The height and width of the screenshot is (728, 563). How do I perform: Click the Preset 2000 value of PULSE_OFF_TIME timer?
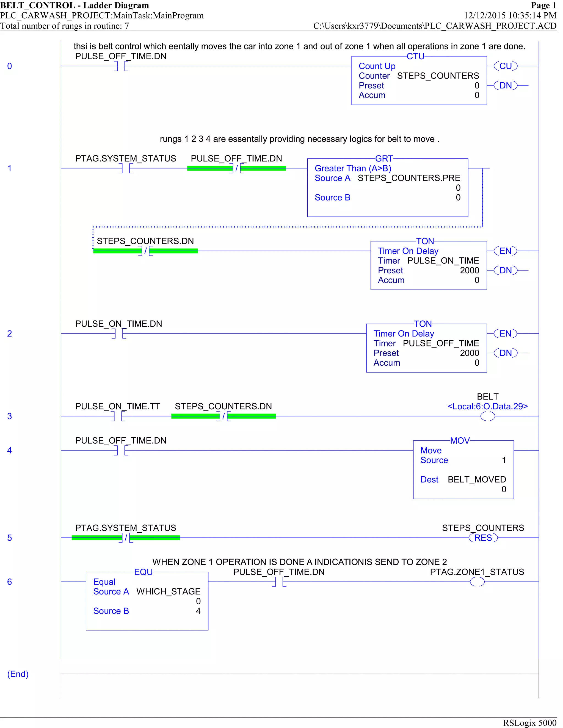pyautogui.click(x=470, y=353)
